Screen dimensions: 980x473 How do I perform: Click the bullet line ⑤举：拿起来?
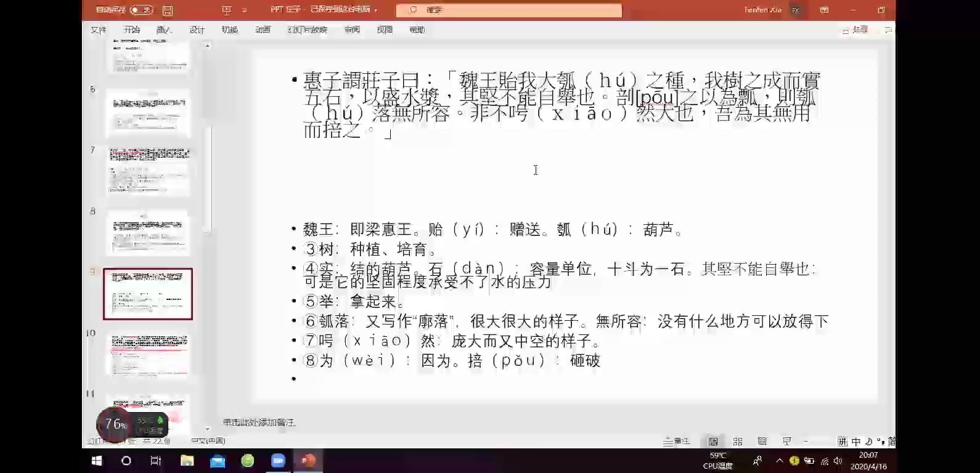coord(354,302)
